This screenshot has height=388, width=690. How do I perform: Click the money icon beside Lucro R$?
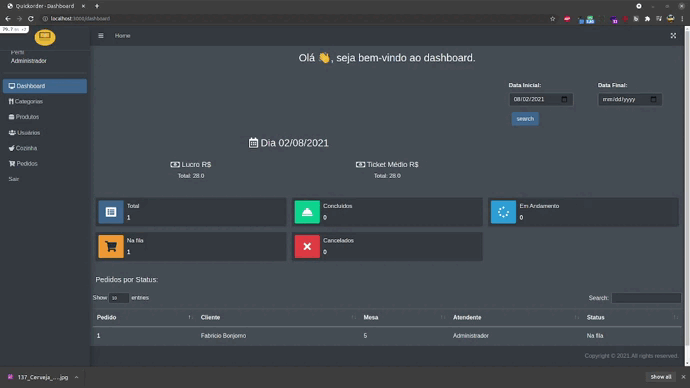tap(175, 165)
